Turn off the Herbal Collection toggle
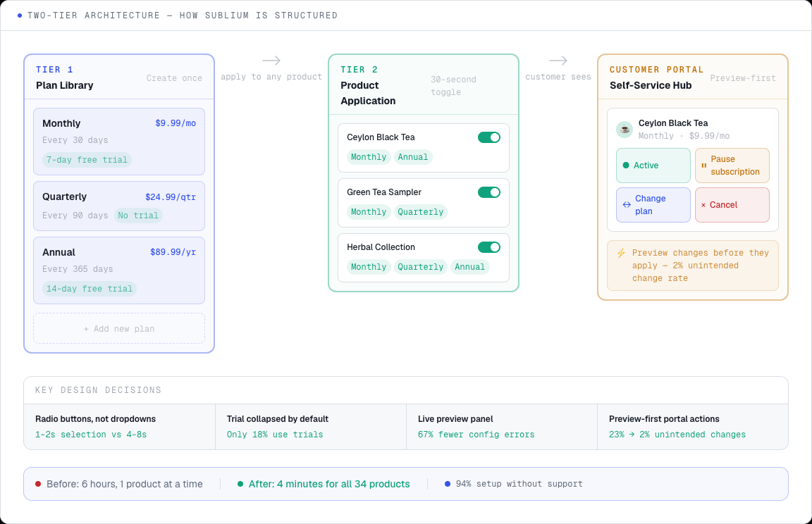812x524 pixels. click(x=489, y=247)
